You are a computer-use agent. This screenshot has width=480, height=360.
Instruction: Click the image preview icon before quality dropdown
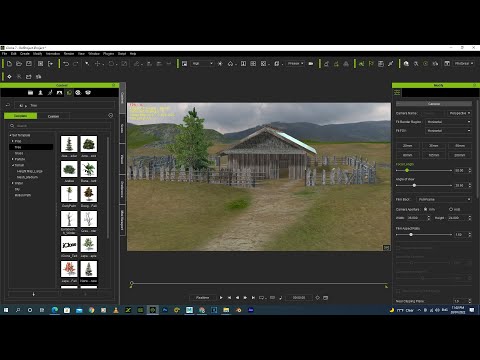[184, 64]
